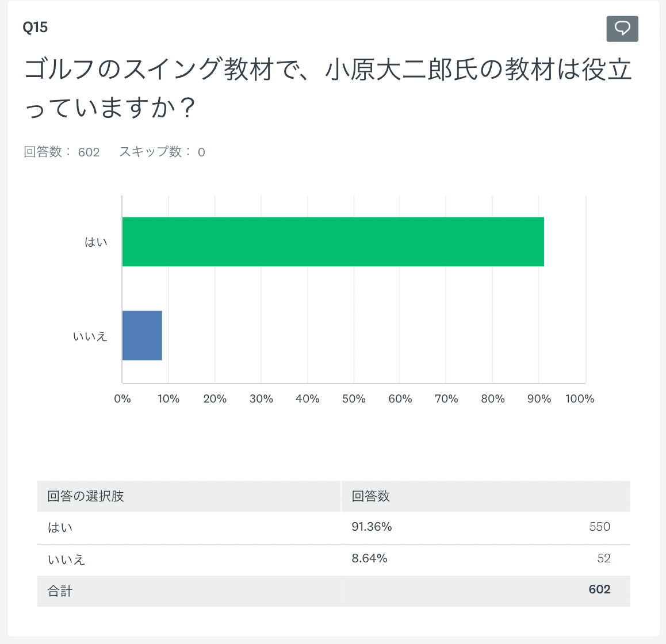Viewport: 666px width, 644px height.
Task: Select the はい row in results table
Action: coord(60,527)
